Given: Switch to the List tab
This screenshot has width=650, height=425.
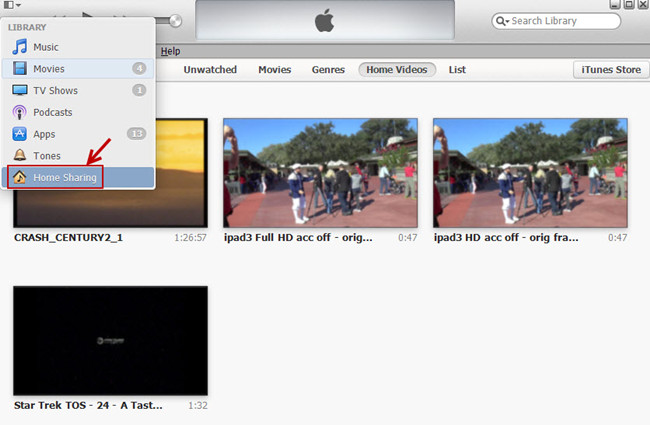Looking at the screenshot, I should pyautogui.click(x=457, y=69).
